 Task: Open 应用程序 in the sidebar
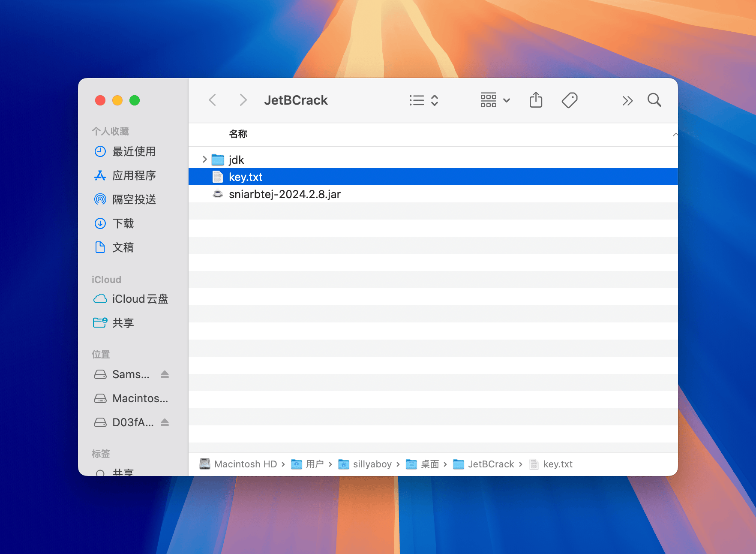[125, 175]
